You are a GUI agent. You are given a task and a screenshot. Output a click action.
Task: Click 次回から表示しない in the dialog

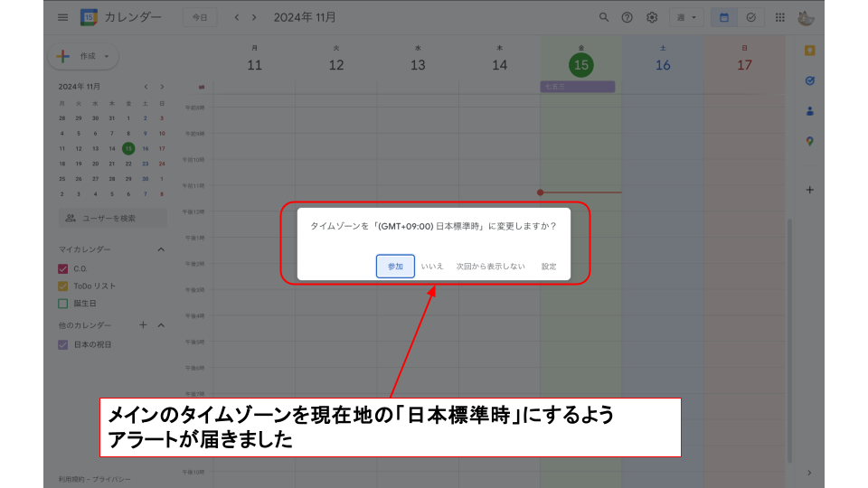coord(490,267)
